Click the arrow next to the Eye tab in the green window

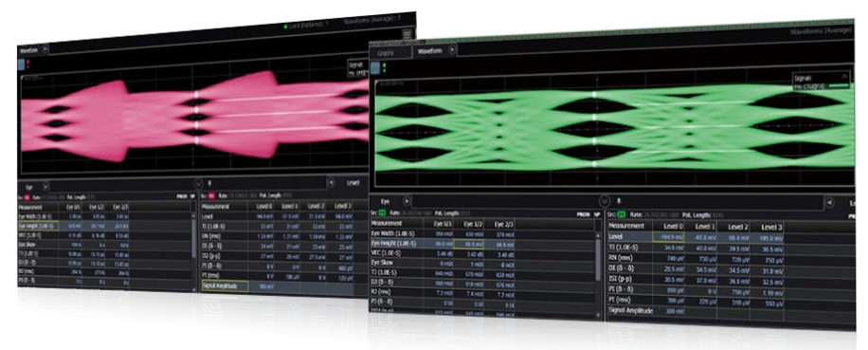(x=407, y=202)
